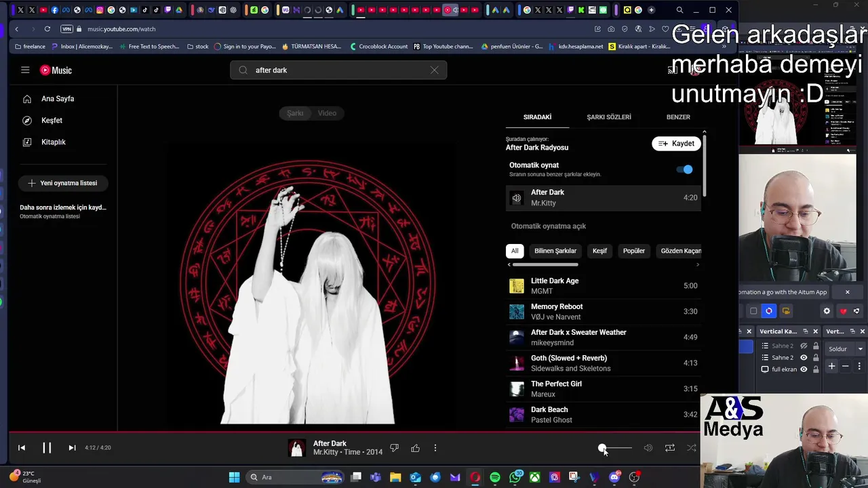
Task: Play Goth (Slowed + Reverb)
Action: point(604,363)
